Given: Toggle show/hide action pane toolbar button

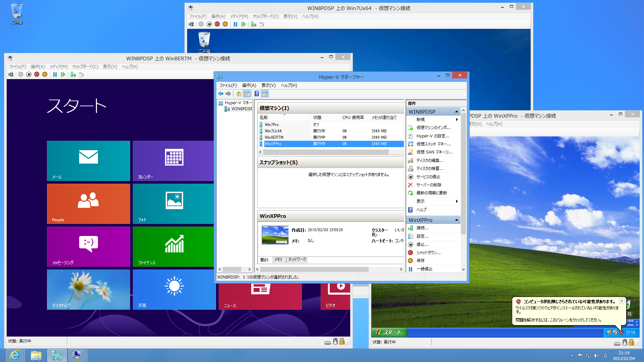Looking at the screenshot, I should pos(265,94).
